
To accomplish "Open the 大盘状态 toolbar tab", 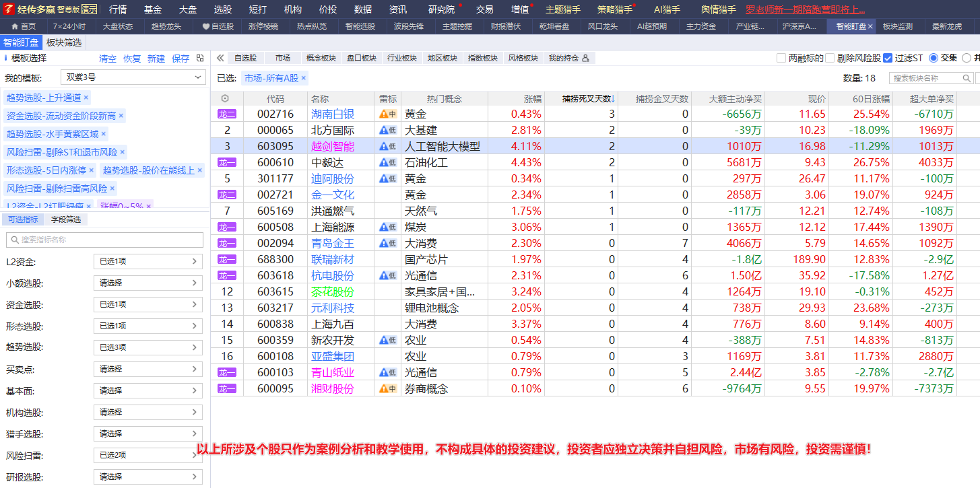I will (118, 26).
